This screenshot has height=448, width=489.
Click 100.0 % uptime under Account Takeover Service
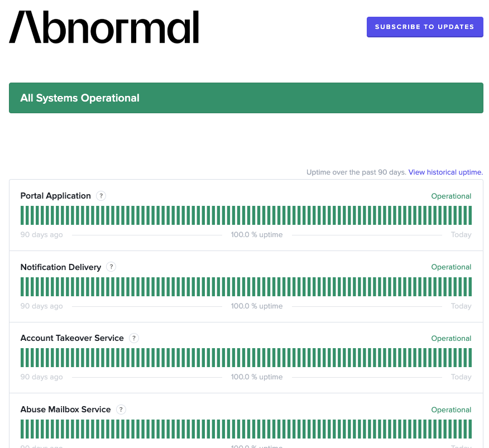point(257,377)
